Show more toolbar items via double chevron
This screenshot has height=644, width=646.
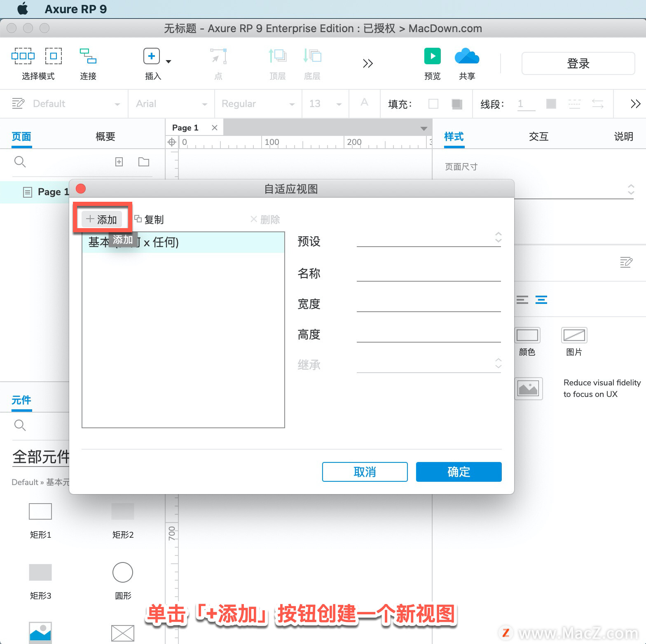[x=368, y=63]
